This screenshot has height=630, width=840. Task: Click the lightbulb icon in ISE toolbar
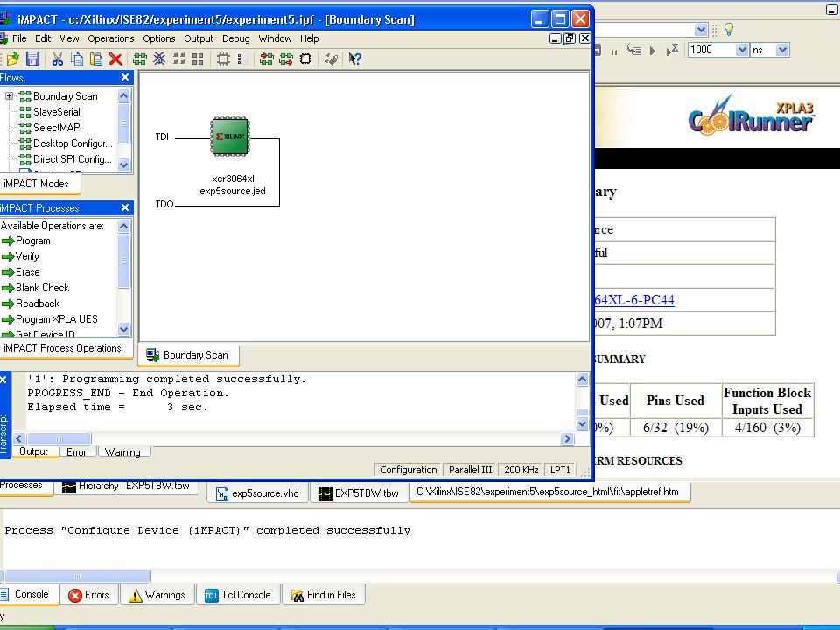[x=729, y=30]
